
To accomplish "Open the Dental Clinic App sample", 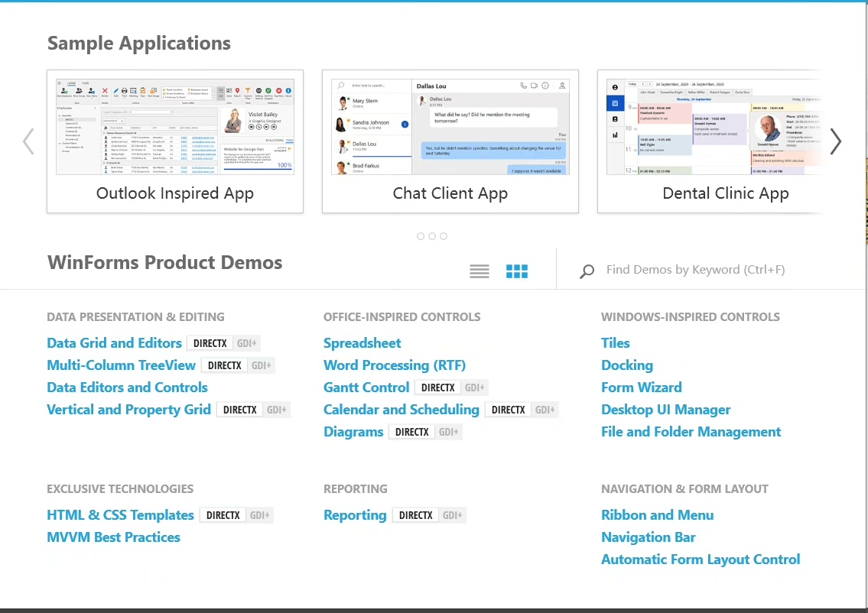I will pyautogui.click(x=710, y=141).
